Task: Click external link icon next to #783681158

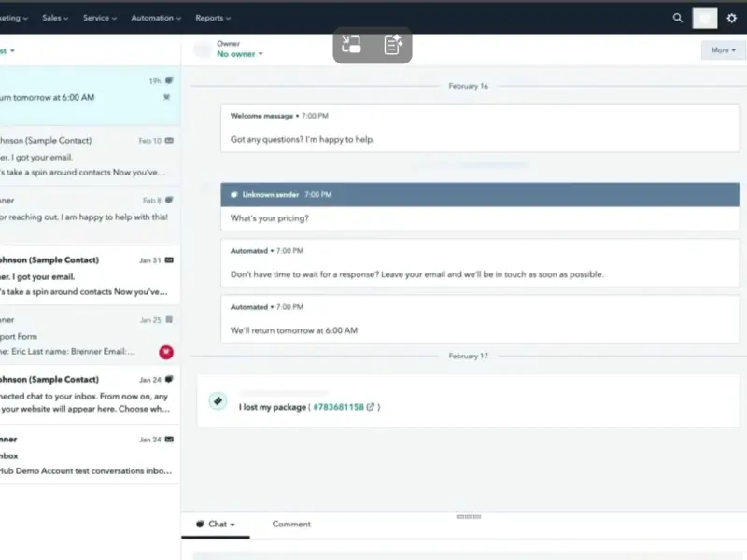Action: [371, 407]
